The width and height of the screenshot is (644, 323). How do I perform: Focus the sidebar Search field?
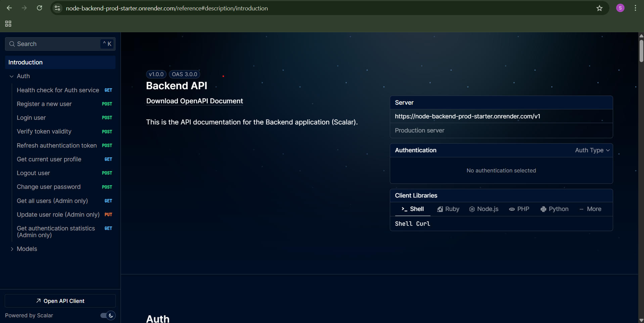pos(60,44)
